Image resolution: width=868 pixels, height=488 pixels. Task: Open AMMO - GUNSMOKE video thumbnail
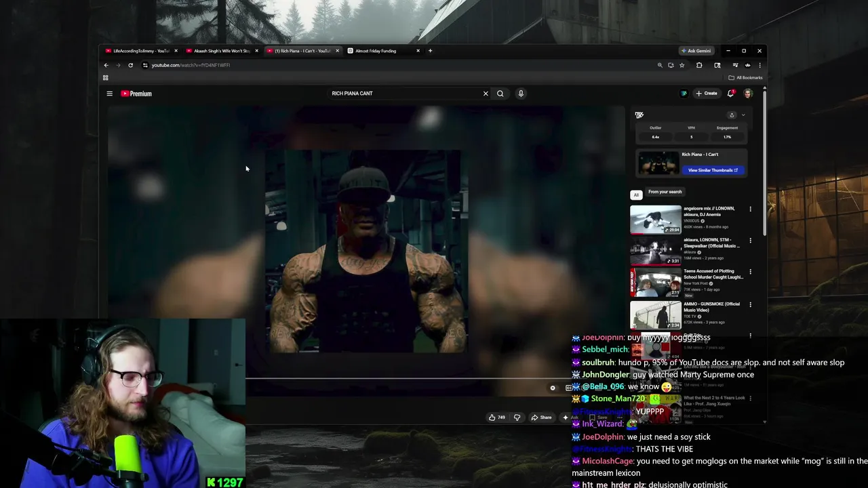point(656,314)
